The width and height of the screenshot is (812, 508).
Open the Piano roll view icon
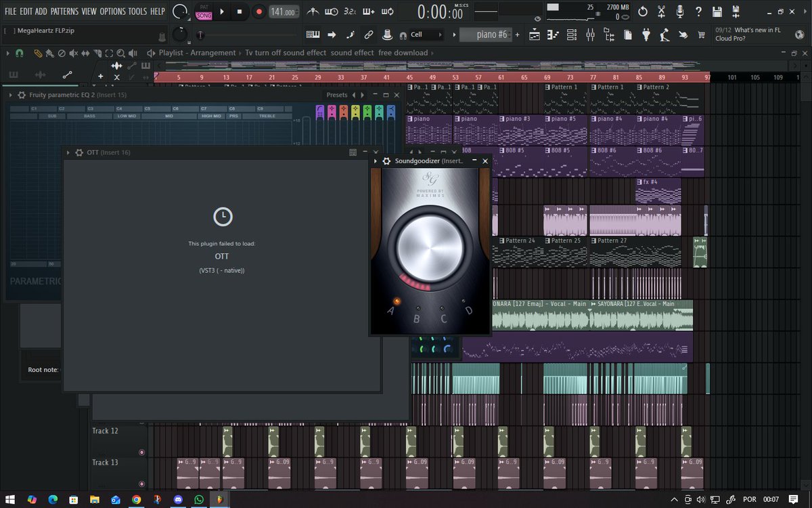click(554, 35)
